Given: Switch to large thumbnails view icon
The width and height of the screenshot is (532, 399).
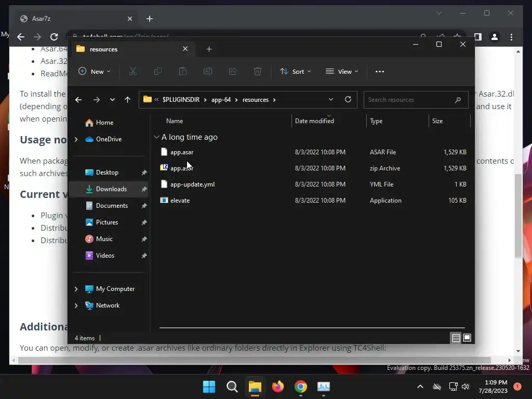Looking at the screenshot, I should click(x=467, y=338).
